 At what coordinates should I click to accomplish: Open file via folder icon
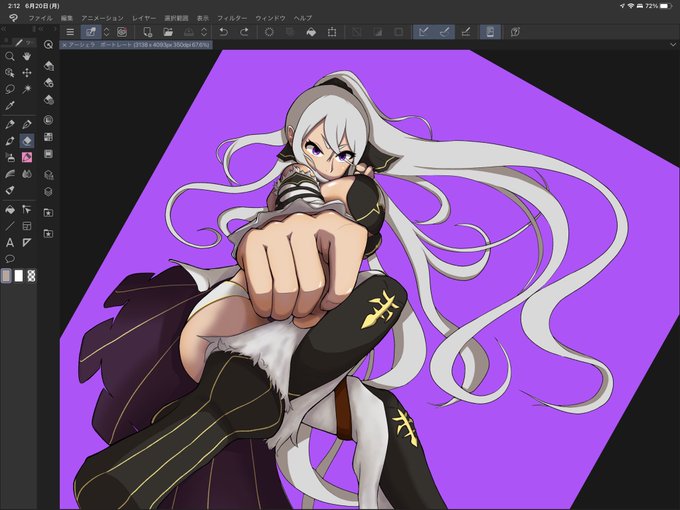click(x=168, y=32)
